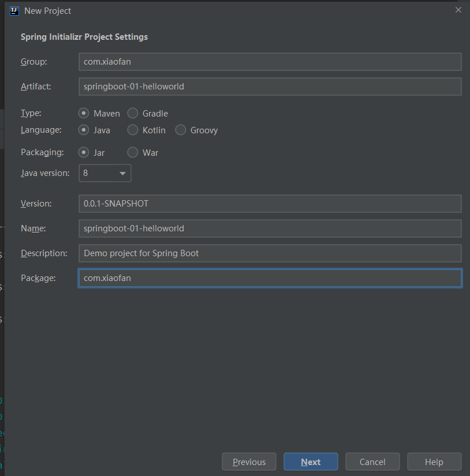The image size is (470, 476).
Task: Click the IntelliJ IDEA logo icon in title bar
Action: pyautogui.click(x=14, y=11)
